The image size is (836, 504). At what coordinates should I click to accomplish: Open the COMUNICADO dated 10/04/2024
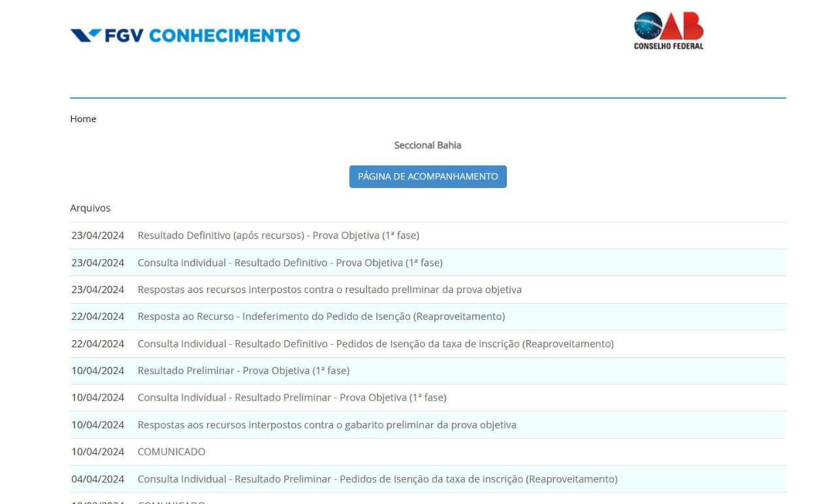pyautogui.click(x=171, y=451)
